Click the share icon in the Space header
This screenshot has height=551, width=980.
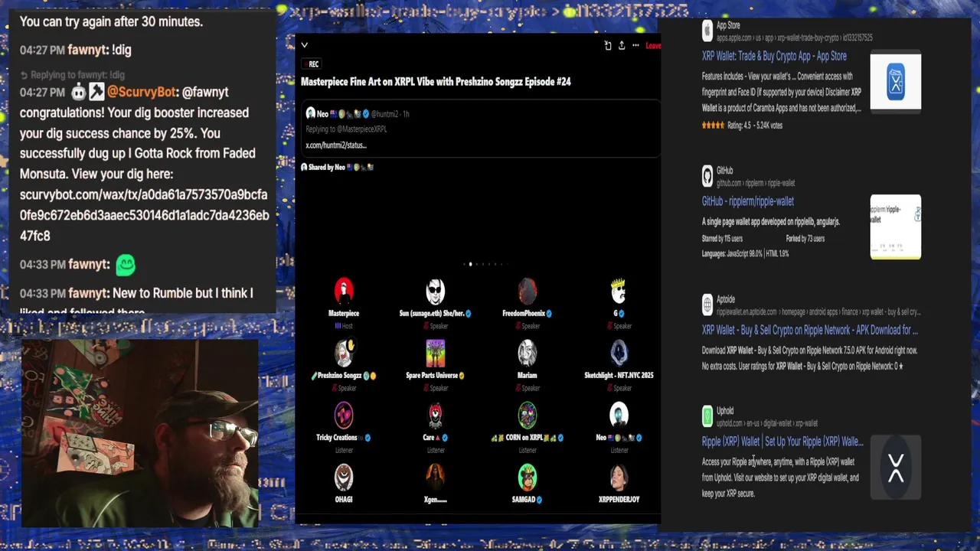(x=622, y=45)
